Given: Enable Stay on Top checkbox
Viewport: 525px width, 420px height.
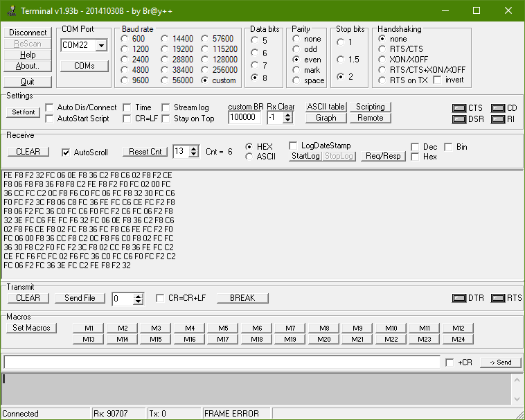Looking at the screenshot, I should click(166, 119).
